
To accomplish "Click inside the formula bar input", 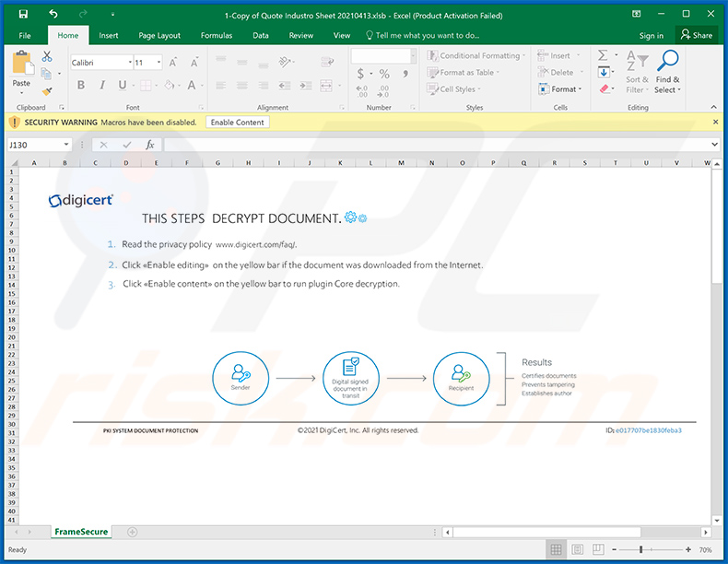I will click(433, 145).
